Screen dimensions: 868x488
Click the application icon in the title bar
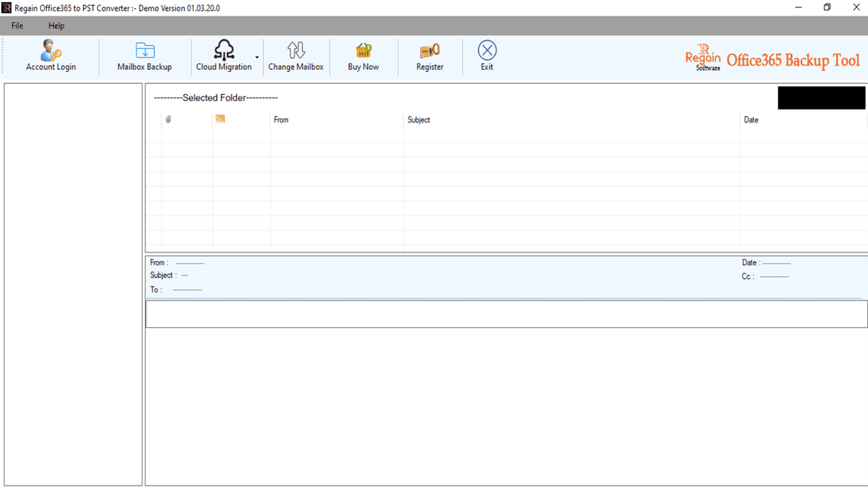pyautogui.click(x=6, y=7)
